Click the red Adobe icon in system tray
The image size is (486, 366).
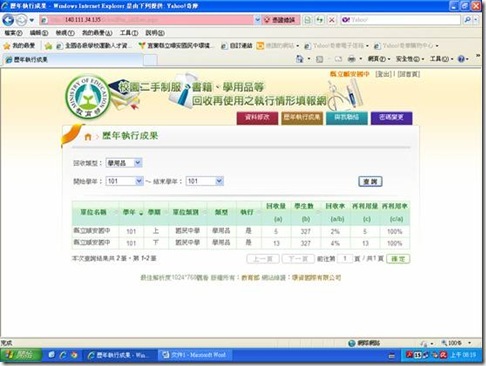409,355
